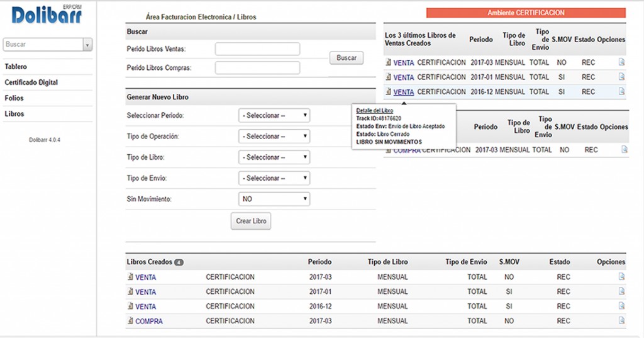Image resolution: width=644 pixels, height=338 pixels.
Task: Open the Certificado Digital menu item
Action: click(31, 82)
